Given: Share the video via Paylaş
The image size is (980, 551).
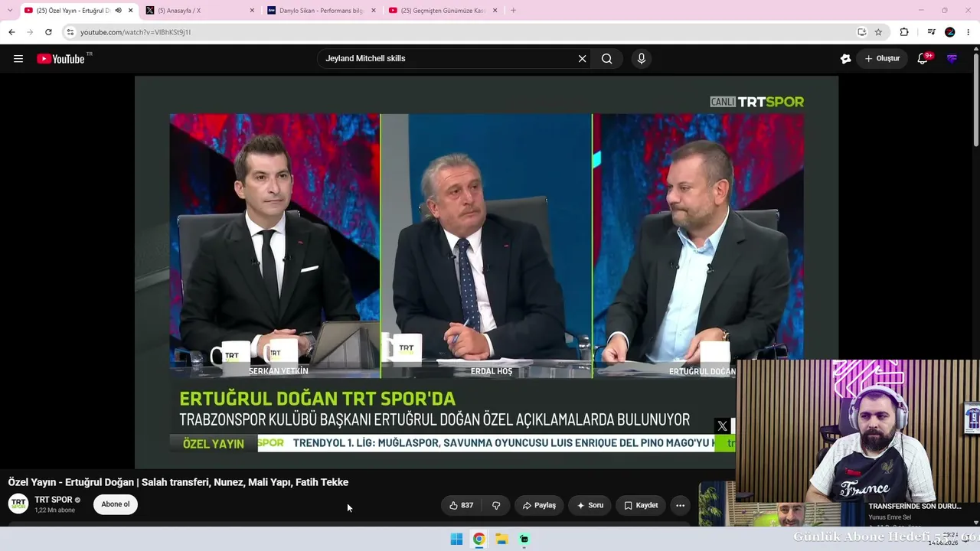Looking at the screenshot, I should click(539, 505).
